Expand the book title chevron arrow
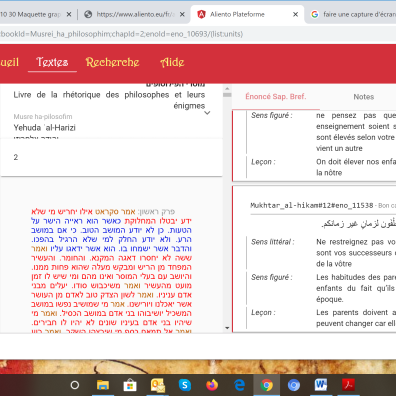Image resolution: width=396 pixels, height=396 pixels. (x=207, y=113)
